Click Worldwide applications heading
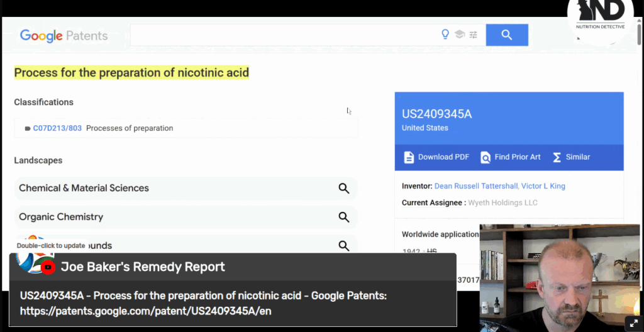 [x=440, y=234]
